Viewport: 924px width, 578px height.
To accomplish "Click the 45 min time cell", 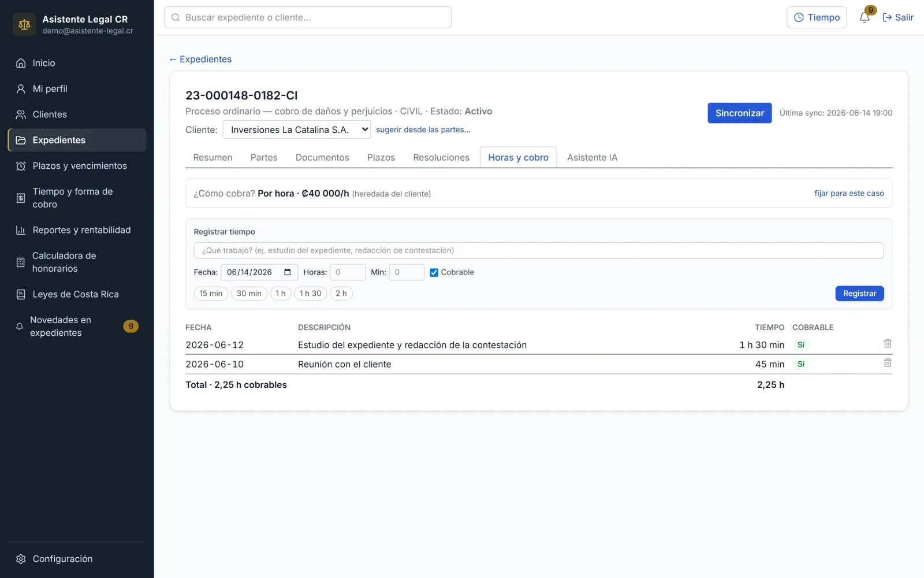I will coord(770,364).
